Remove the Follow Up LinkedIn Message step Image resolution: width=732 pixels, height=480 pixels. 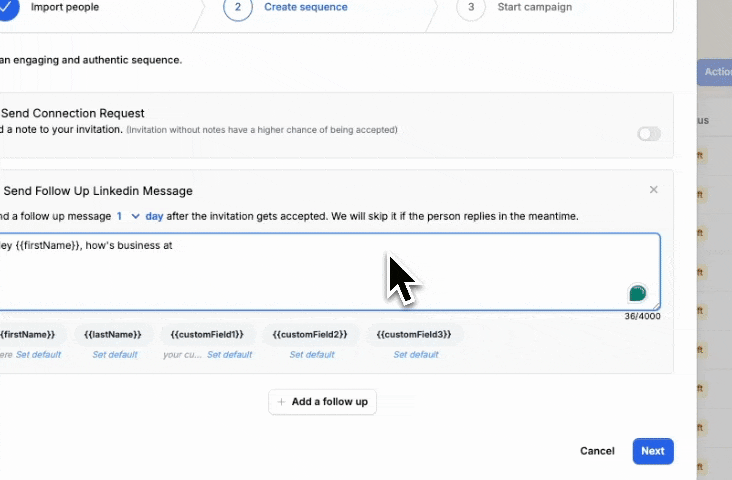654,190
